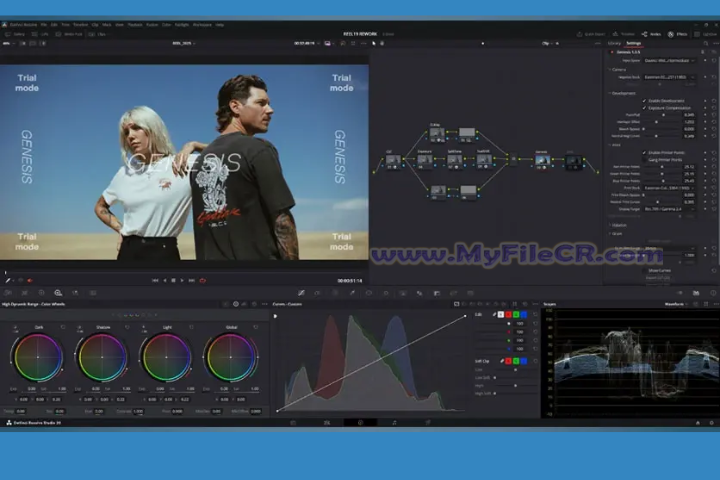Viewport: 720px width, 480px height.
Task: Search effects with the magnifier icon
Action: click(706, 44)
